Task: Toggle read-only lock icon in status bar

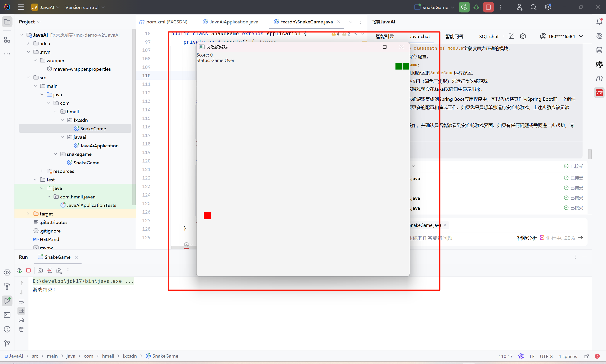Action: point(586,356)
